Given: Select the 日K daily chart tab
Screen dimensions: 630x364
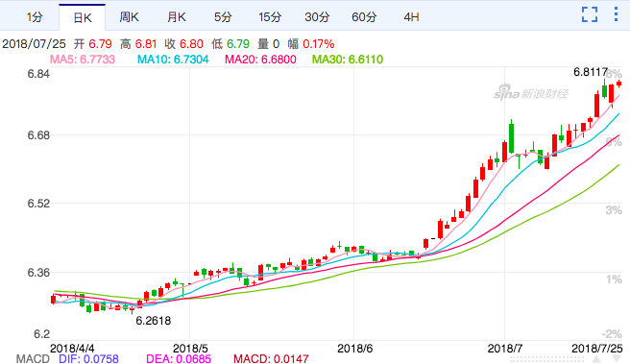Looking at the screenshot, I should 83,17.
